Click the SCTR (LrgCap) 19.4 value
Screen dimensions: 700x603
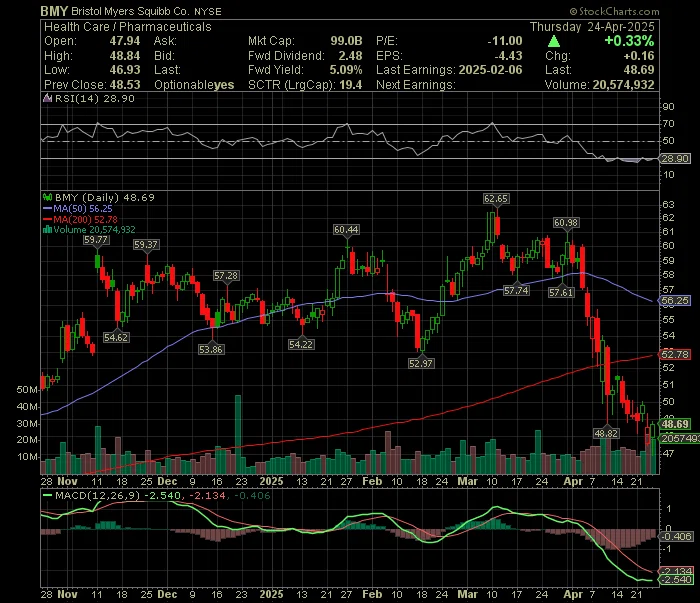350,85
